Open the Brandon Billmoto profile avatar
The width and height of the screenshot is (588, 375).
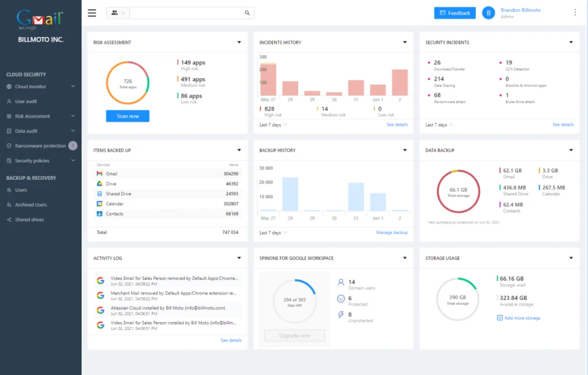[x=488, y=13]
